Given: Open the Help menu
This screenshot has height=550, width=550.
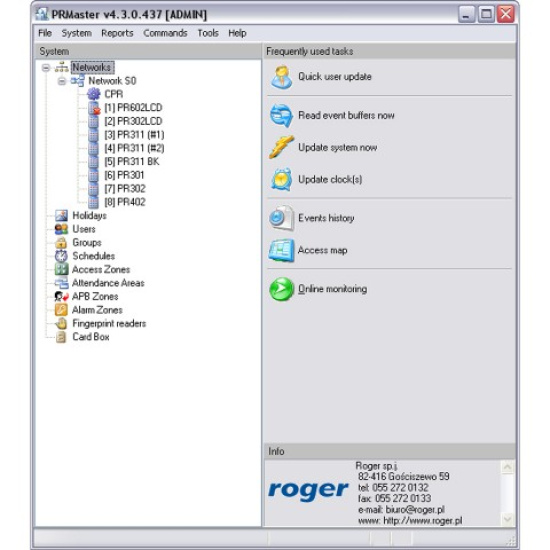Looking at the screenshot, I should [237, 33].
